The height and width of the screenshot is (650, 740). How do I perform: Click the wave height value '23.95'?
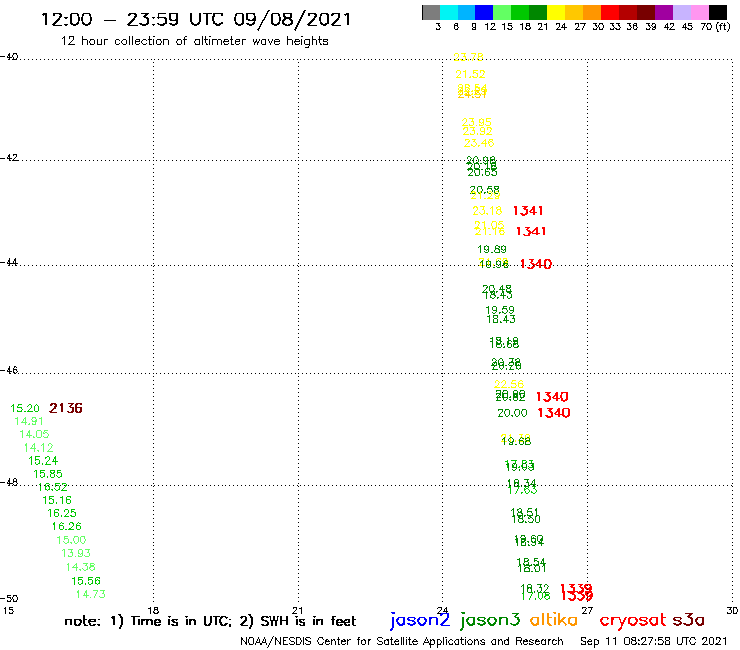pyautogui.click(x=477, y=122)
